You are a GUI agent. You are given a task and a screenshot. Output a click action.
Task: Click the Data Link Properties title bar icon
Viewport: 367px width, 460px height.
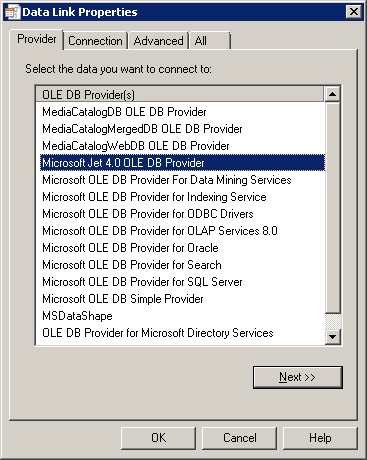pos(13,12)
